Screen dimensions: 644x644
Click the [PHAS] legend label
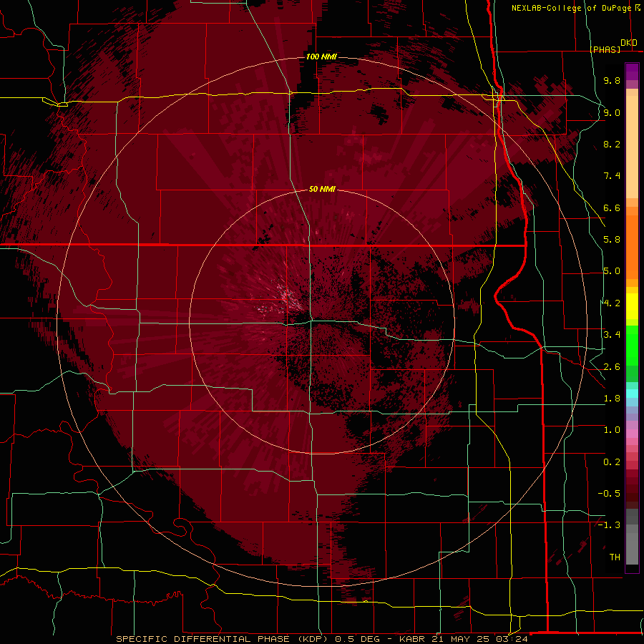[x=605, y=49]
